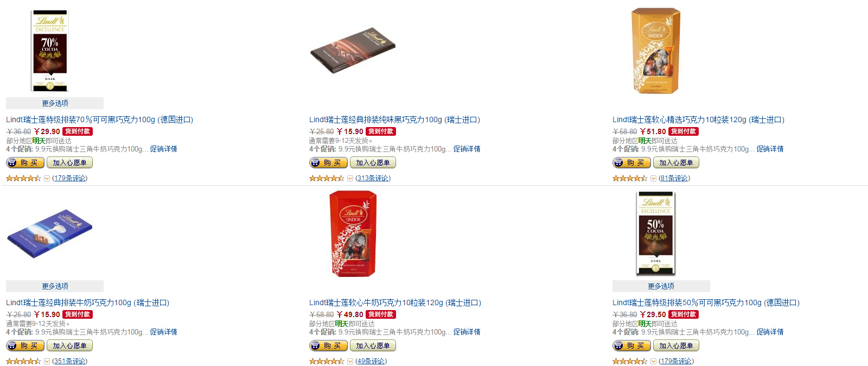This screenshot has height=366, width=868.
Task: Open Lindt red Lindor milk chocolate title link
Action: pyautogui.click(x=395, y=302)
